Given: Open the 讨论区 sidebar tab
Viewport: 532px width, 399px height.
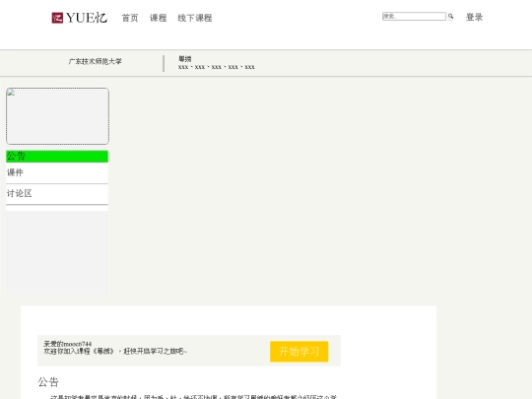Looking at the screenshot, I should 57,194.
